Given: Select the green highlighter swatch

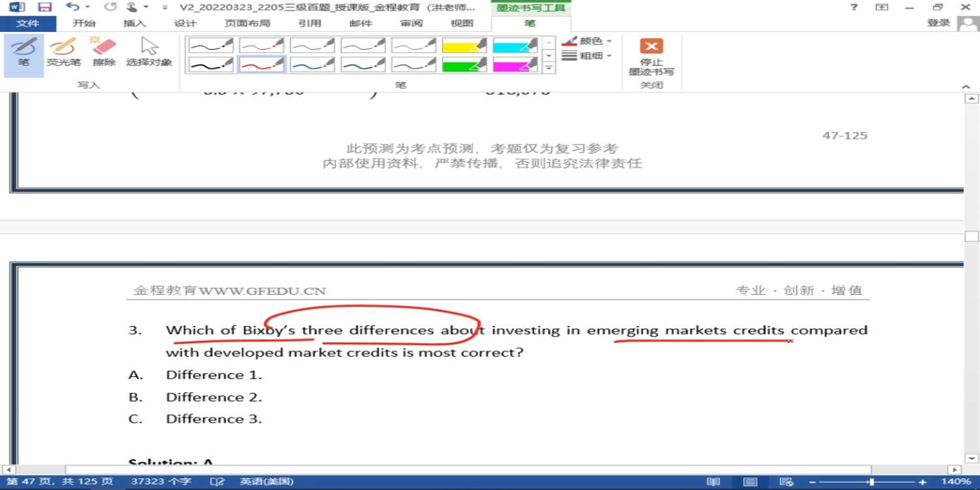Looking at the screenshot, I should click(465, 64).
